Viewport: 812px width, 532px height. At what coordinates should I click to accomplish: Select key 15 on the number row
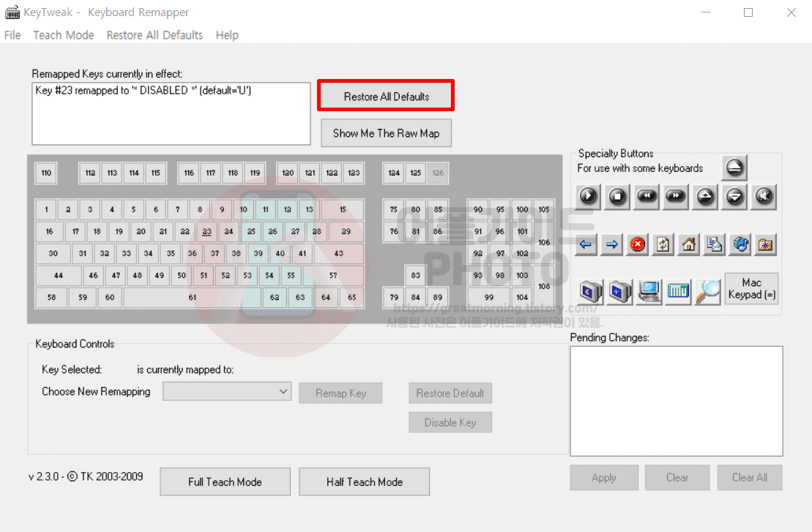click(x=343, y=209)
